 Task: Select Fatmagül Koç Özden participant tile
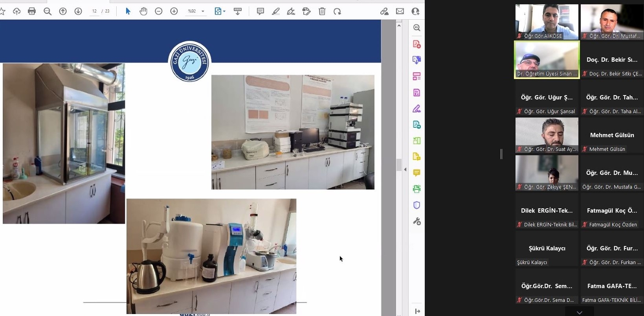tap(612, 211)
